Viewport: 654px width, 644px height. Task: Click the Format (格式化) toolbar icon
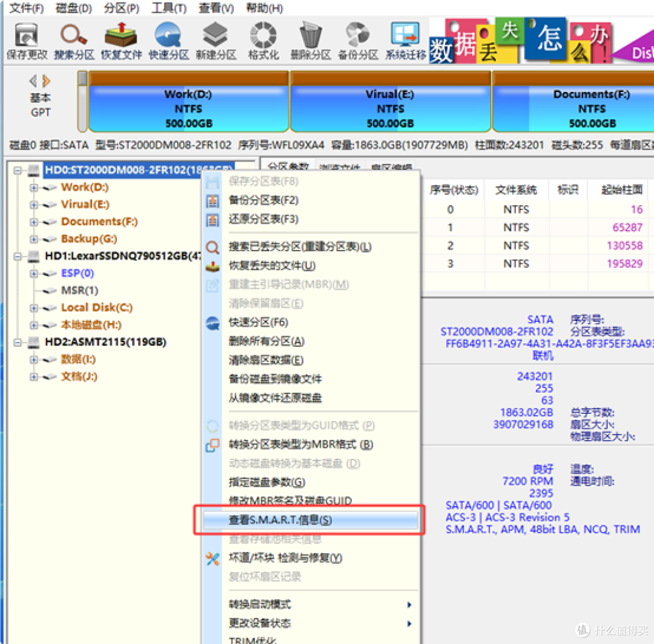point(263,41)
